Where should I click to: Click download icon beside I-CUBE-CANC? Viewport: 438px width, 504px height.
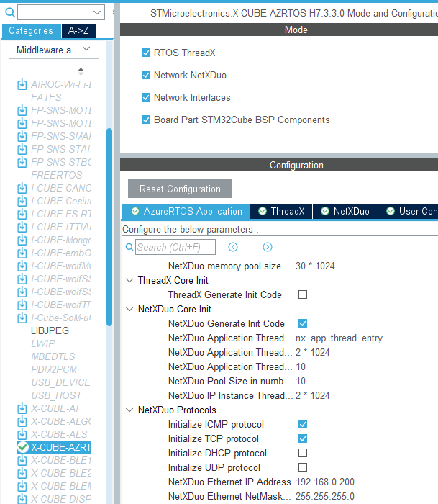click(22, 188)
